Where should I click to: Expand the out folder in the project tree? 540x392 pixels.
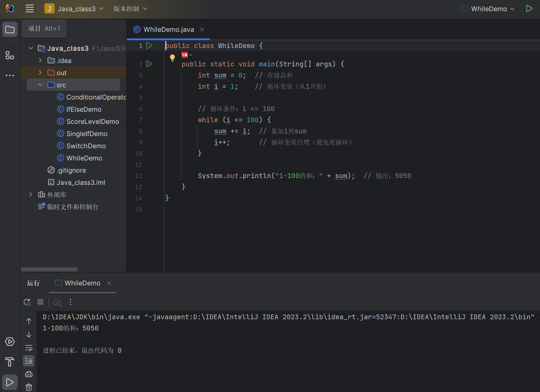coord(40,73)
